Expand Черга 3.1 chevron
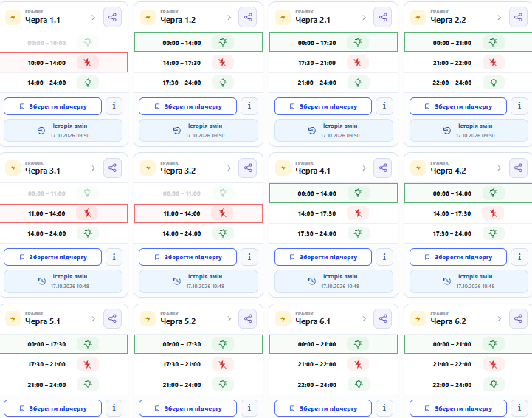This screenshot has width=532, height=418. (93, 168)
